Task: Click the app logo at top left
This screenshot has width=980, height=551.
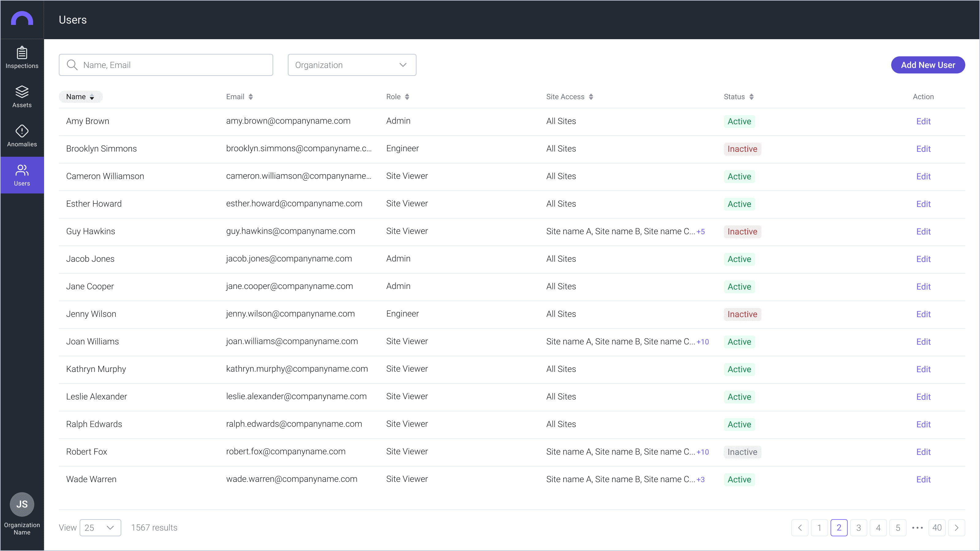Action: point(22,19)
